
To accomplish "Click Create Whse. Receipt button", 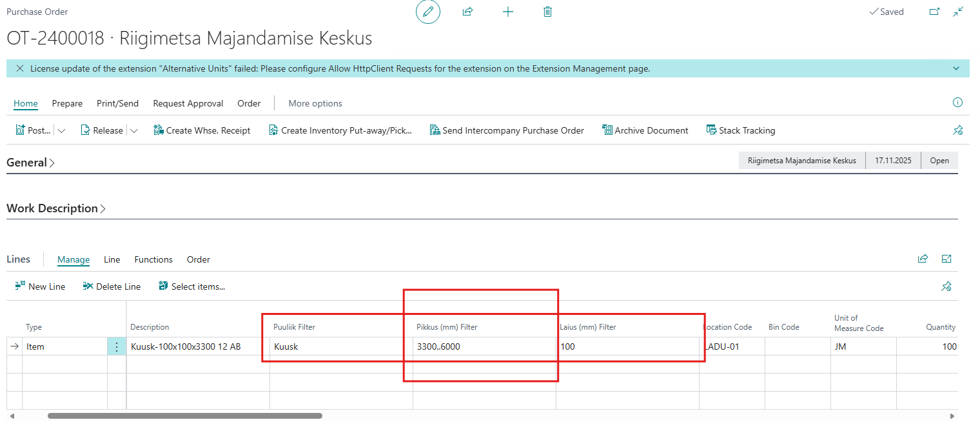I will 202,130.
